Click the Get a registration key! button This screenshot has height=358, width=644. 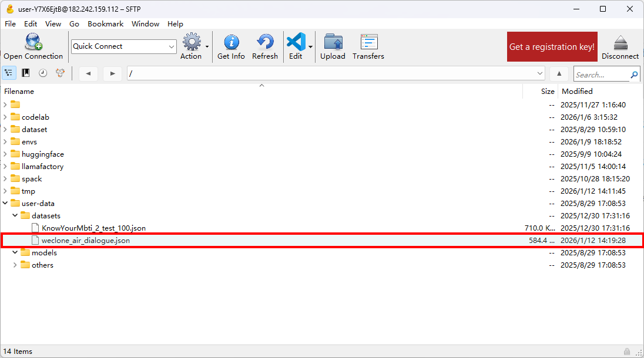[x=552, y=47]
